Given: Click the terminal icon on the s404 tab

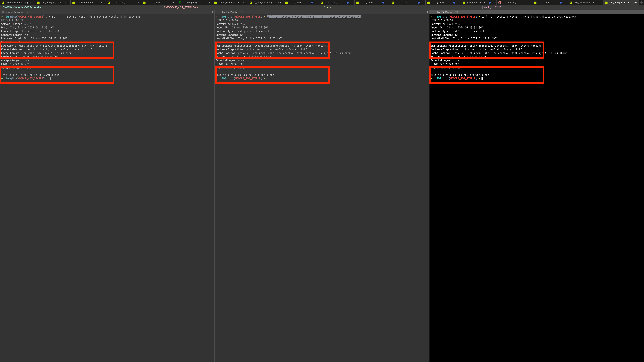Looking at the screenshot, I should coord(571,2).
